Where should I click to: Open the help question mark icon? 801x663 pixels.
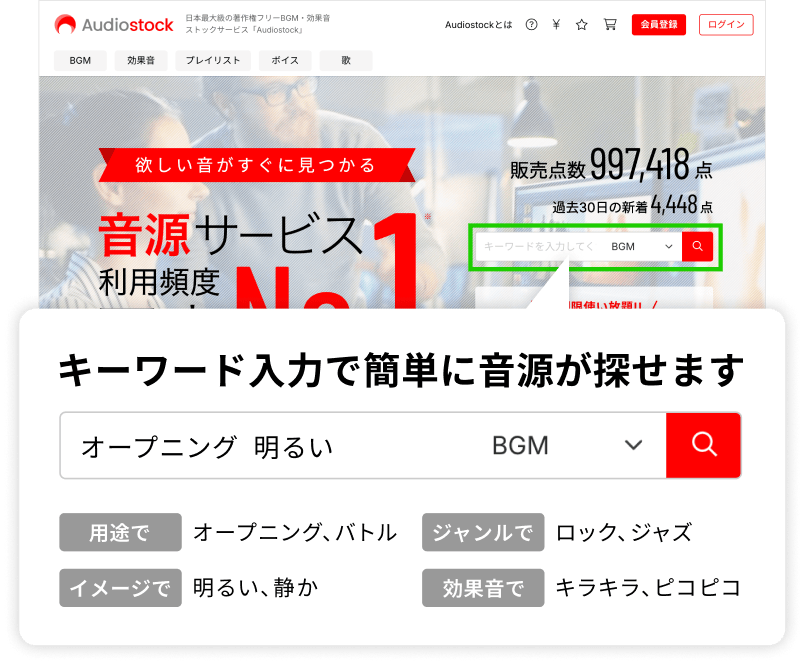click(531, 25)
